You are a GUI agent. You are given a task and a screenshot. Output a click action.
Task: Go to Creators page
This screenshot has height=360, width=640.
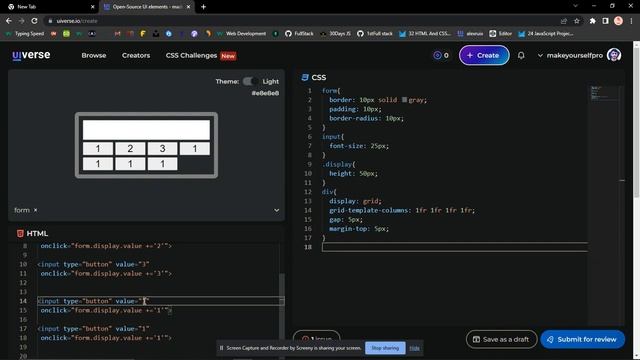136,55
